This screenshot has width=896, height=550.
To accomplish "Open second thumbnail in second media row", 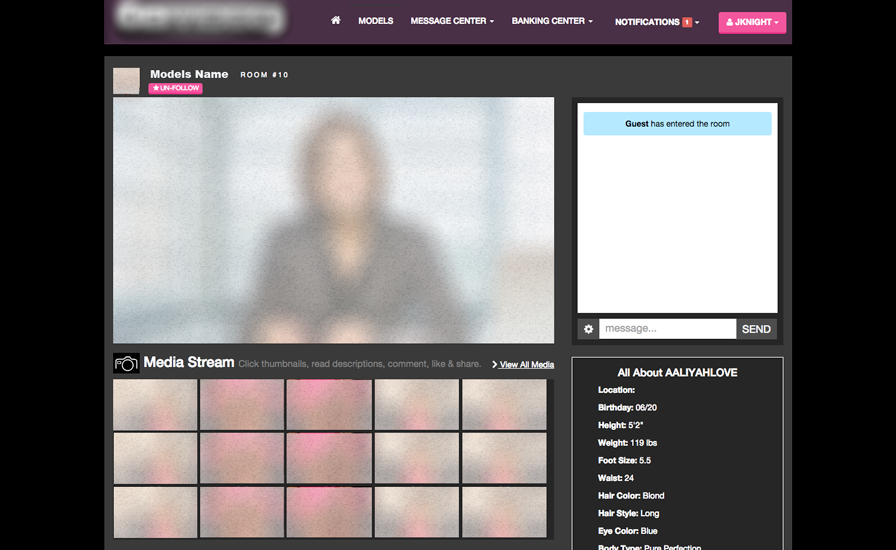I will (x=242, y=459).
